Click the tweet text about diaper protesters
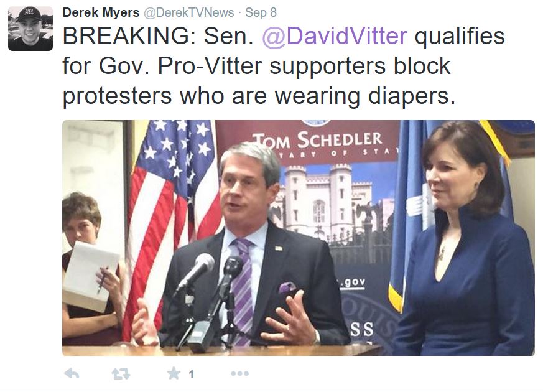 point(259,96)
